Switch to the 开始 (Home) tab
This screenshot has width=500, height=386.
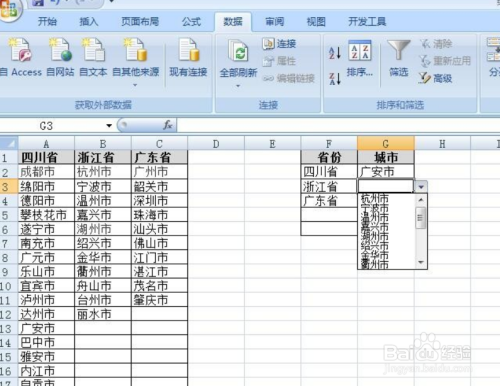click(x=47, y=22)
